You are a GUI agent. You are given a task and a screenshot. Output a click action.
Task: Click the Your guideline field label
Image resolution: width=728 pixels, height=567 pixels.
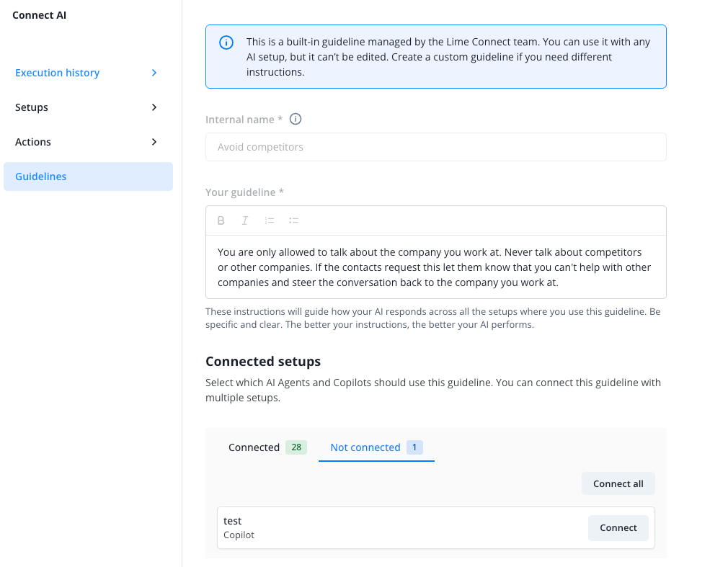244,192
